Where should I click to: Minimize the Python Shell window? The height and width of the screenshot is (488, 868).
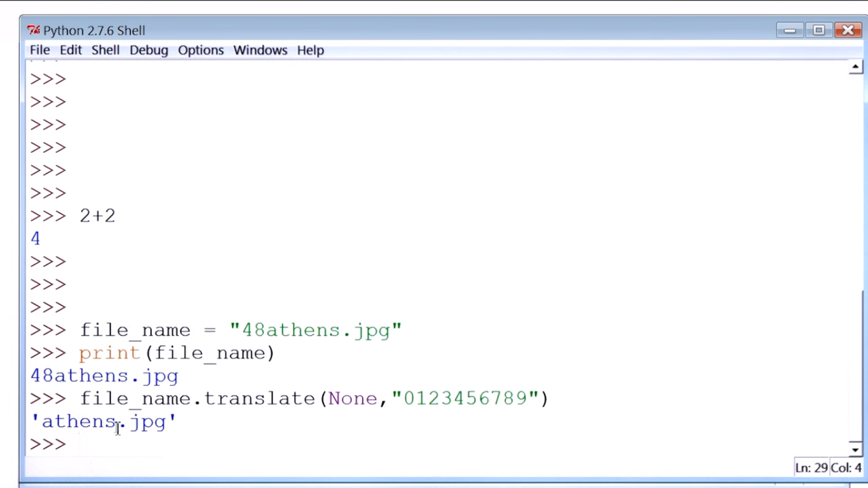(790, 30)
